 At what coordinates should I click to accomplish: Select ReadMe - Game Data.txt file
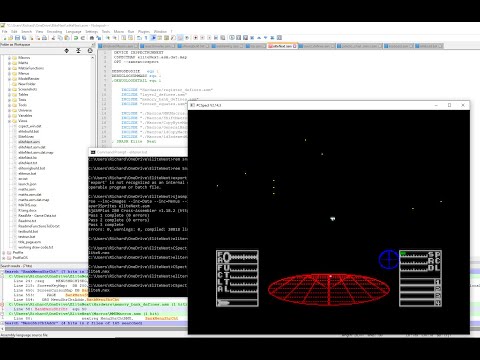(37, 216)
